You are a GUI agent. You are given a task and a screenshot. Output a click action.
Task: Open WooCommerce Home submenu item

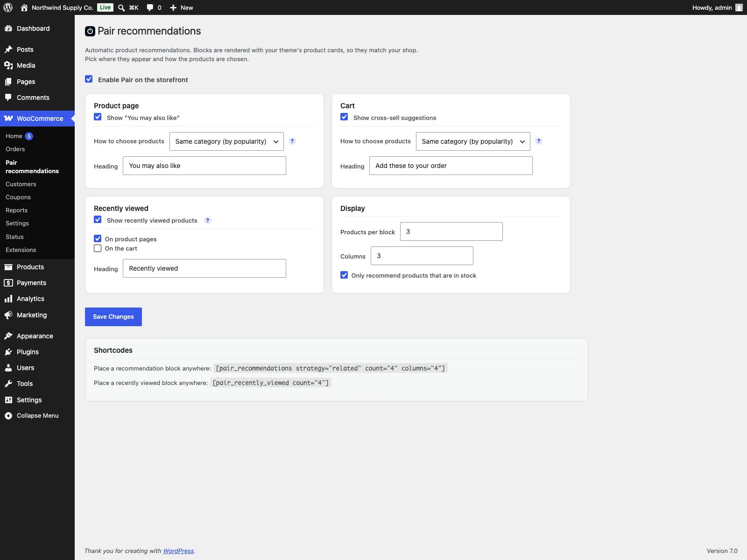(14, 136)
